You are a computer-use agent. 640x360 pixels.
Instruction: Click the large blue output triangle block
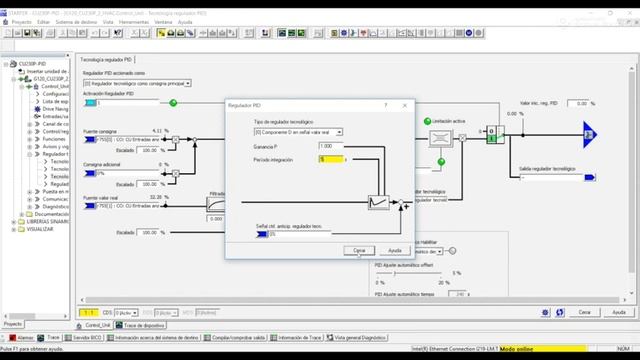(590, 135)
